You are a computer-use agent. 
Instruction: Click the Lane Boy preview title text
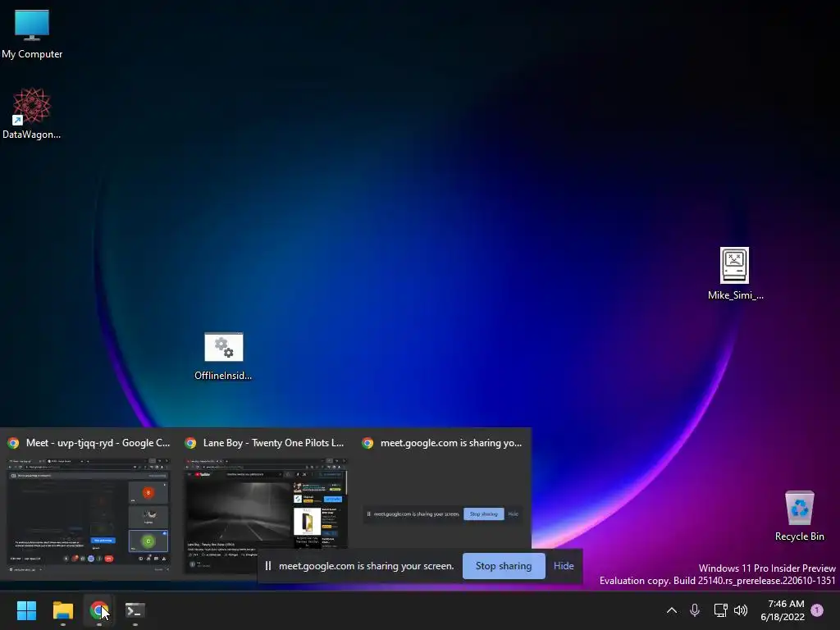click(x=273, y=443)
